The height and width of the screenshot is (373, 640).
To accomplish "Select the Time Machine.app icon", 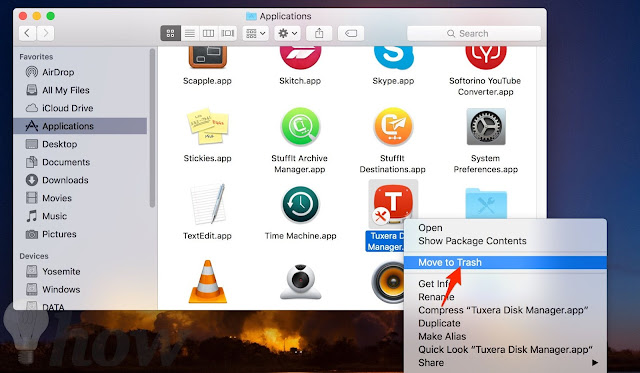I will [300, 204].
